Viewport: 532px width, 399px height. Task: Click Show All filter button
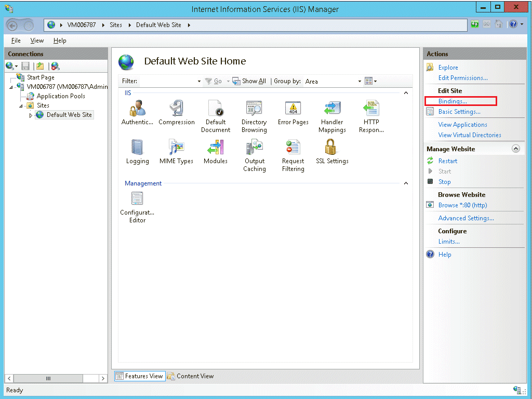(x=249, y=81)
